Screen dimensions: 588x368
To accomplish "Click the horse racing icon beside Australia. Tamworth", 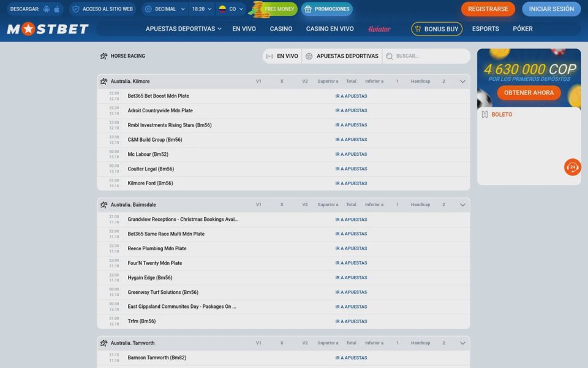I will click(x=104, y=343).
